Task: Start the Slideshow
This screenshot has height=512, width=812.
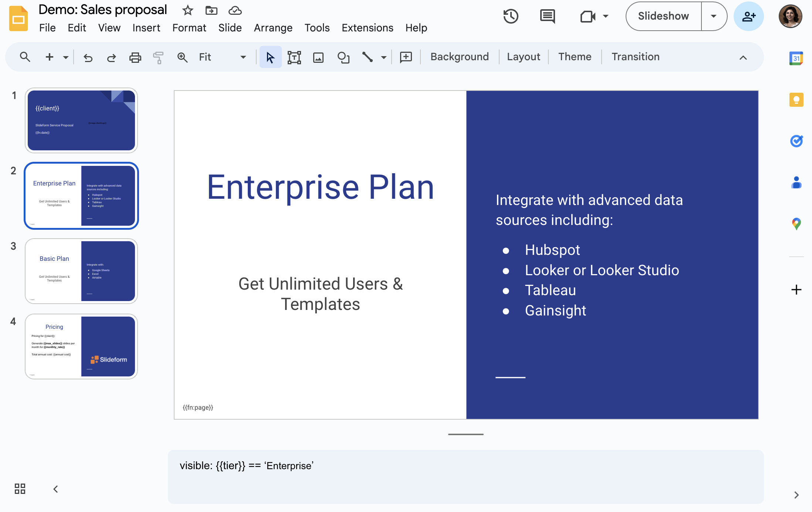Action: (x=664, y=16)
